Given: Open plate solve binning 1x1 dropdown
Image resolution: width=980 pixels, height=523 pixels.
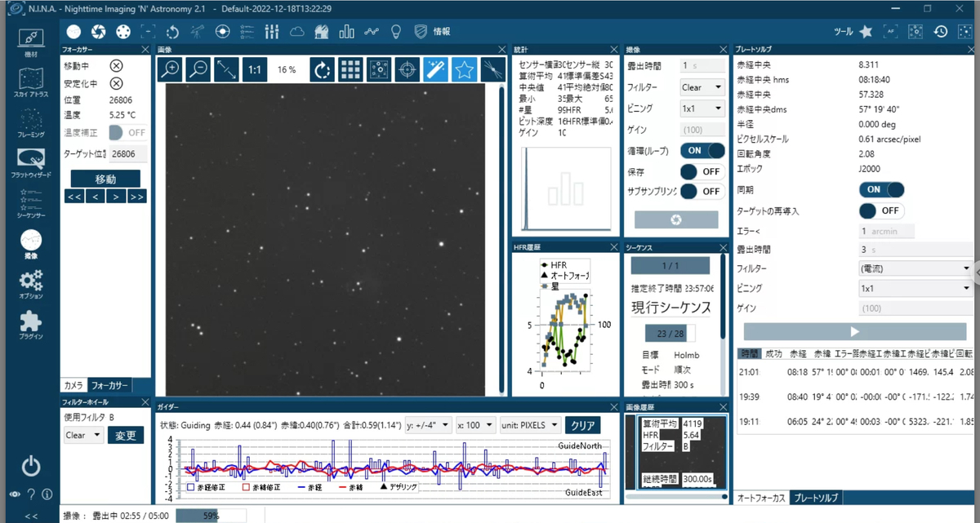Looking at the screenshot, I should point(914,288).
